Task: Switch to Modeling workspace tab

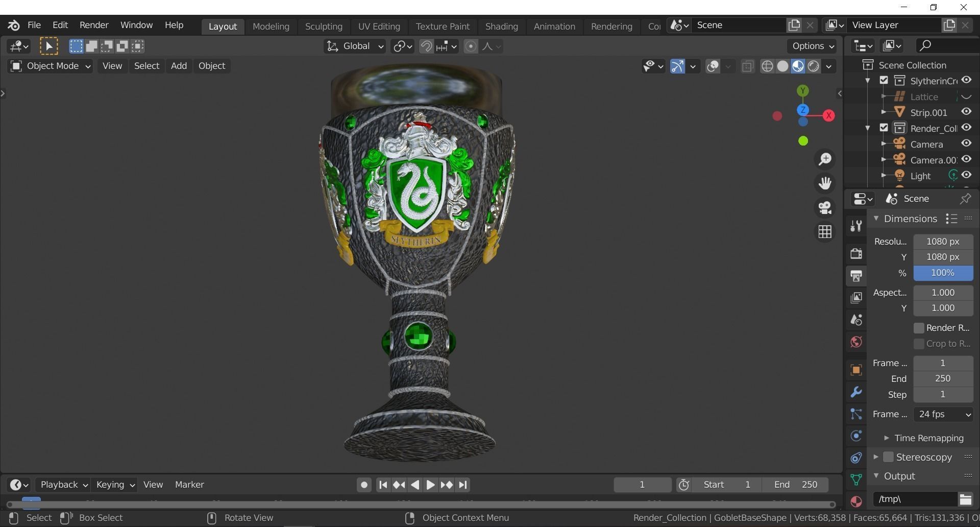Action: coord(271,27)
